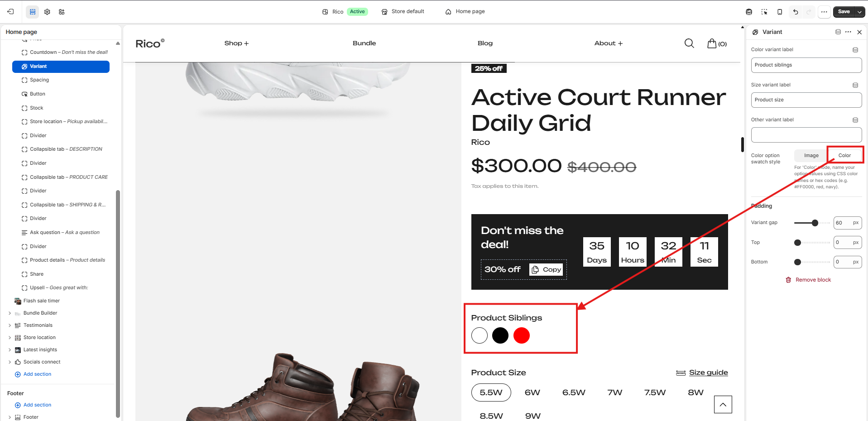The width and height of the screenshot is (868, 421).
Task: Click the Store default market icon
Action: tap(384, 12)
